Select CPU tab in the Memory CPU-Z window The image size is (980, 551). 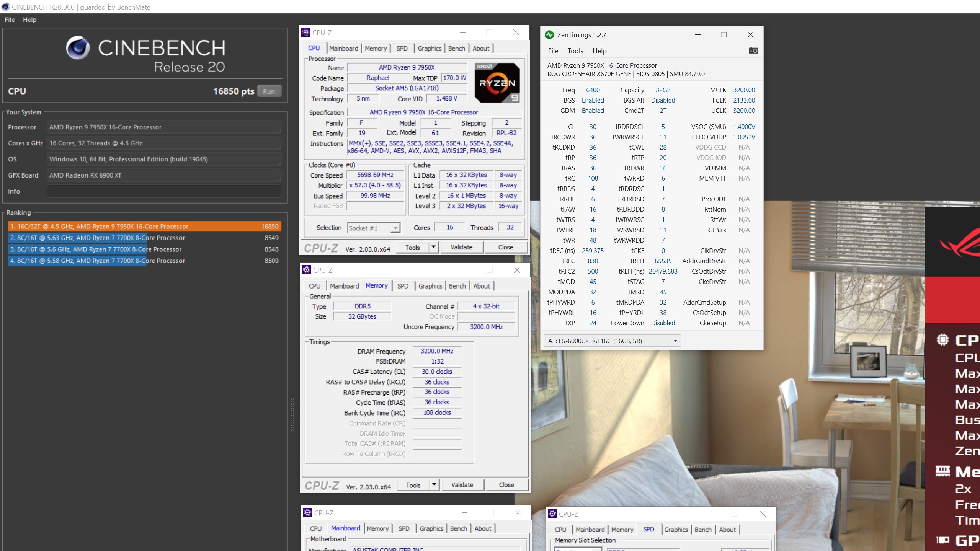coord(315,286)
